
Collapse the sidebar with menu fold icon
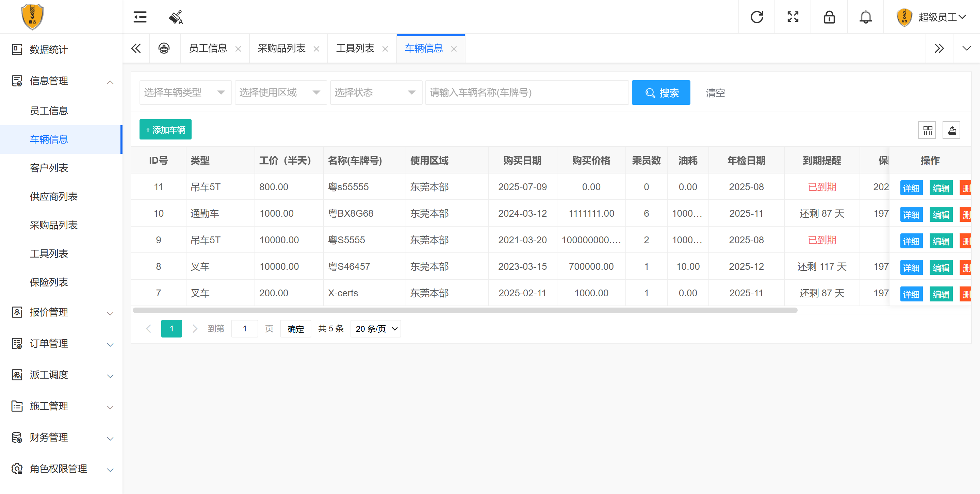(140, 17)
